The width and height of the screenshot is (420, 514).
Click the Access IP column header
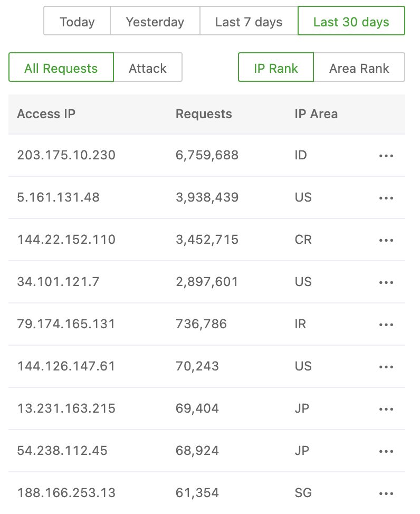[46, 114]
